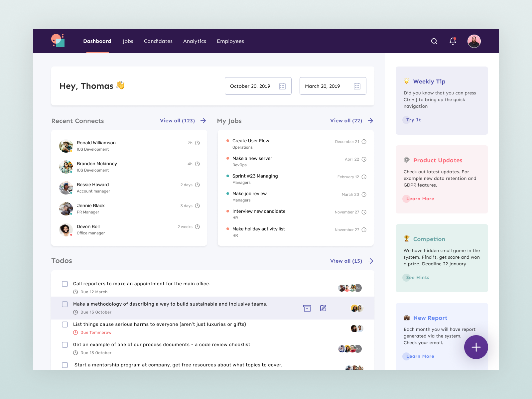Click assignee avatars on methodology todo

coord(357,308)
